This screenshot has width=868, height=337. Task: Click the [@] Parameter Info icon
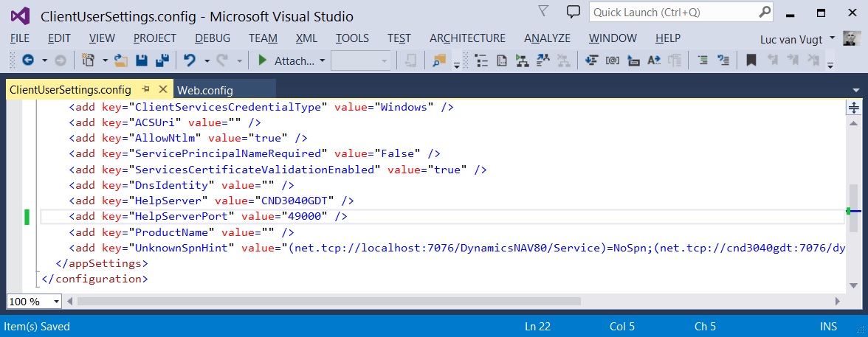[x=613, y=60]
